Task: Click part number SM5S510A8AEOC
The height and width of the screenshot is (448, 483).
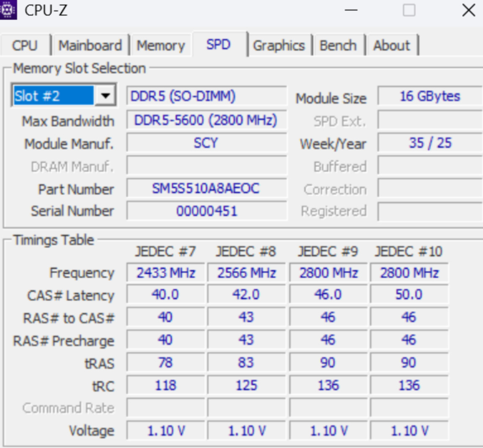Action: [207, 188]
